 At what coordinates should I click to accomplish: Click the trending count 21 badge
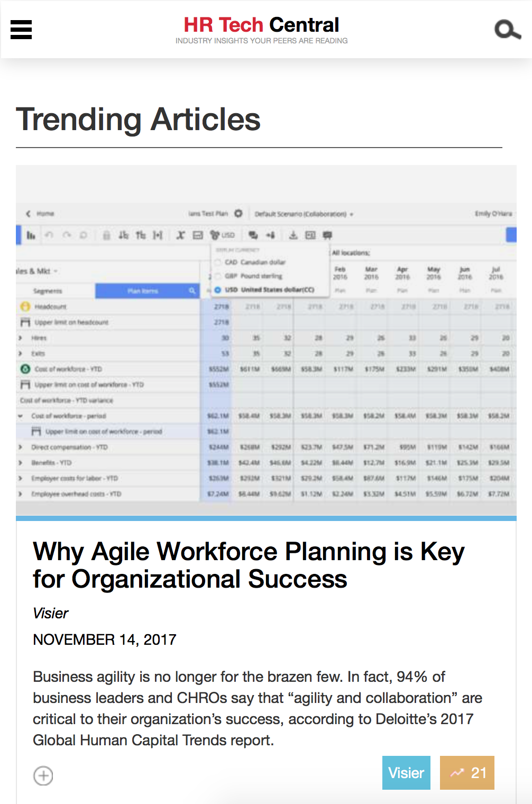pyautogui.click(x=467, y=773)
